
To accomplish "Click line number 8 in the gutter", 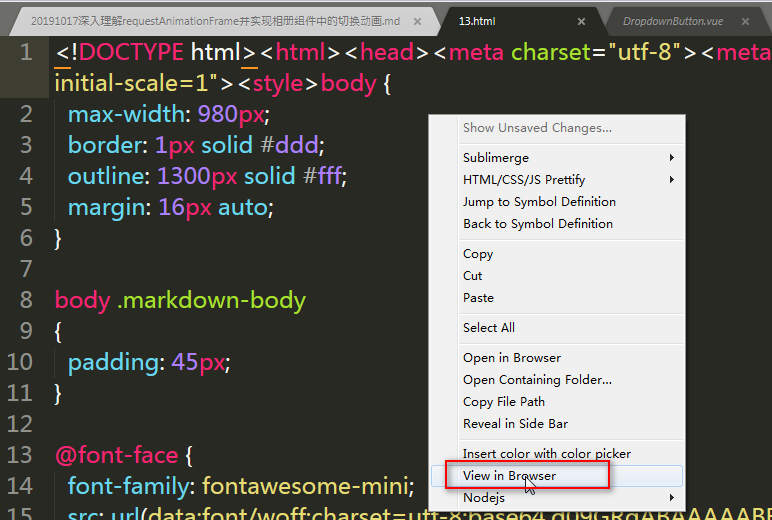I will [x=25, y=300].
